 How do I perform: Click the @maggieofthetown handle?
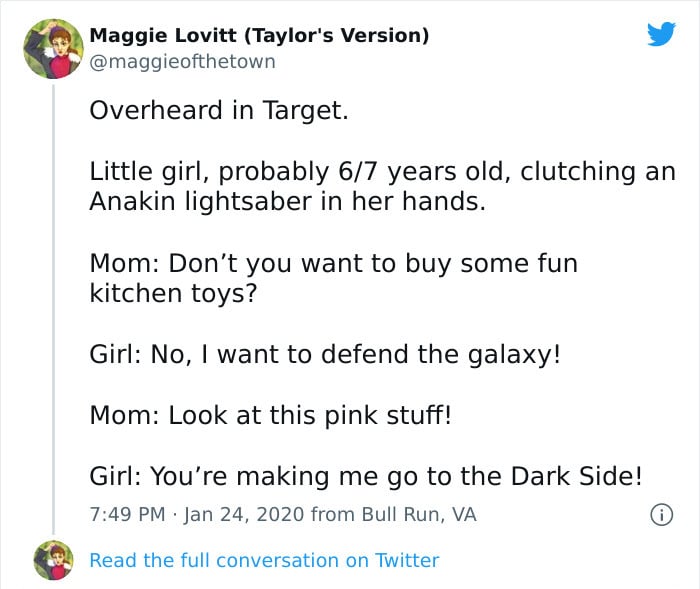pyautogui.click(x=182, y=62)
